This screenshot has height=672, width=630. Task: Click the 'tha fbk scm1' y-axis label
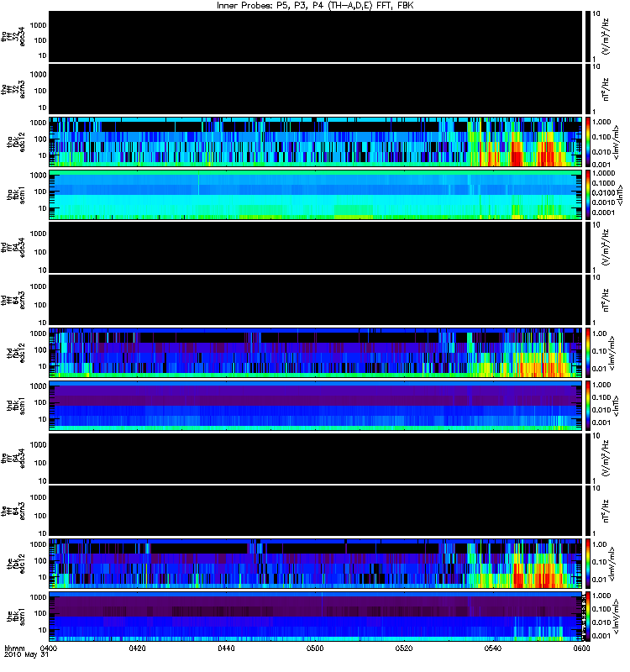pos(16,195)
